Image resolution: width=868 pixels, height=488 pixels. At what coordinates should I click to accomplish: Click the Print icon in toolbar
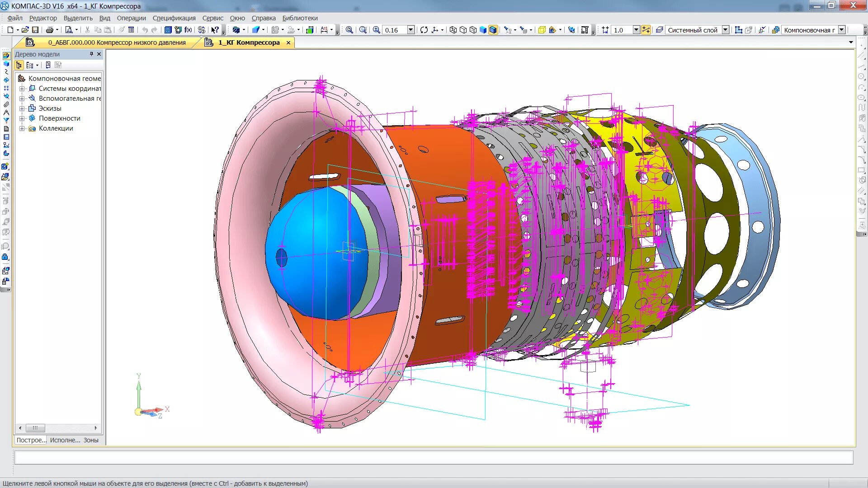(49, 30)
